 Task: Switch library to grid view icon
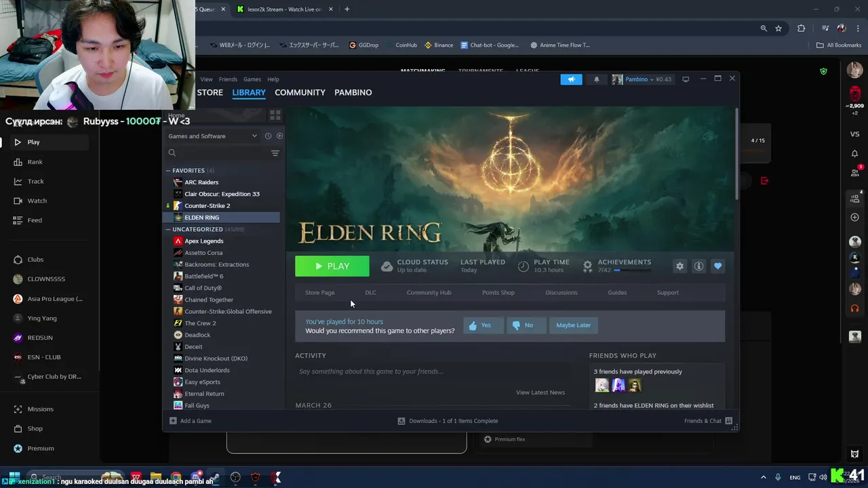[275, 115]
